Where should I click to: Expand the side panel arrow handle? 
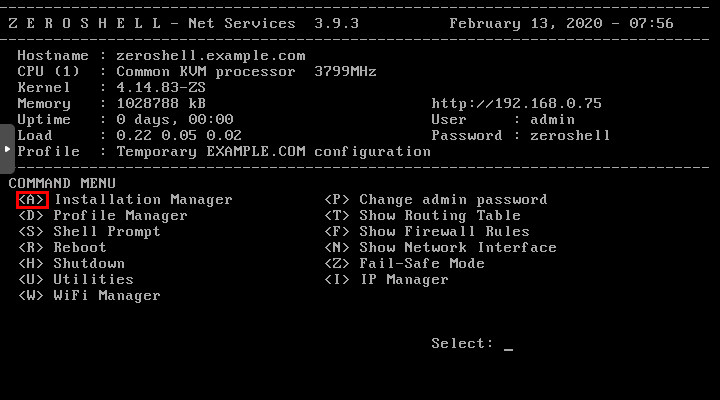tap(7, 149)
